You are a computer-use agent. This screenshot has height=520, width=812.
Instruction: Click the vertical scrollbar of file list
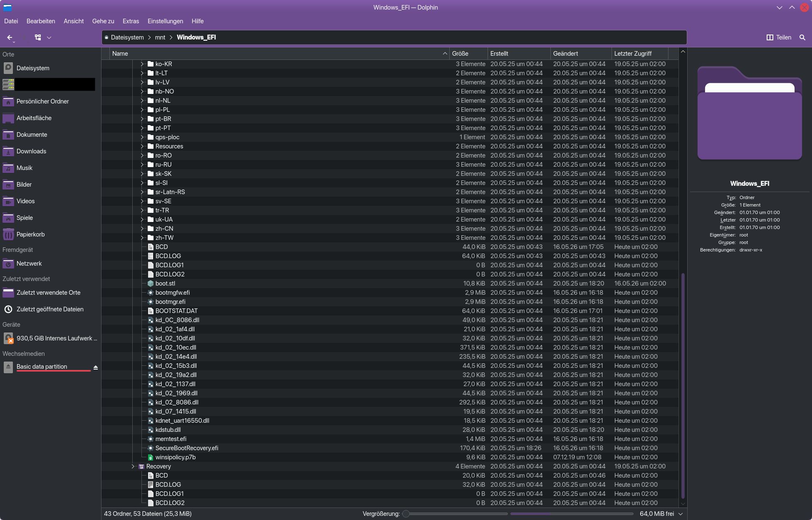click(683, 386)
